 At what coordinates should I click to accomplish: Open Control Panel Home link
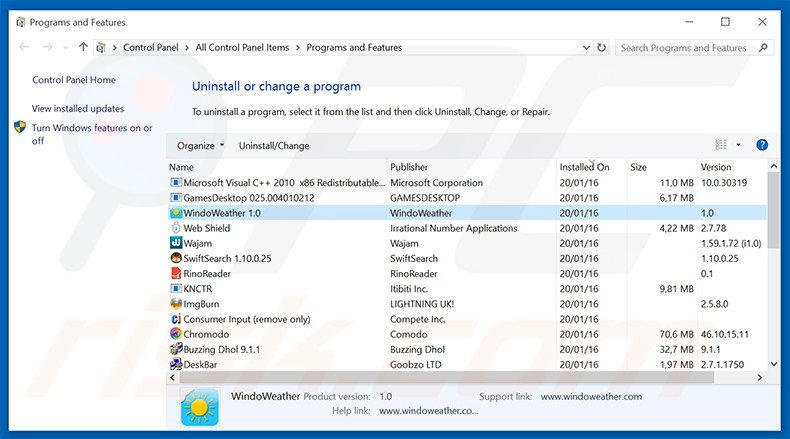pyautogui.click(x=74, y=80)
